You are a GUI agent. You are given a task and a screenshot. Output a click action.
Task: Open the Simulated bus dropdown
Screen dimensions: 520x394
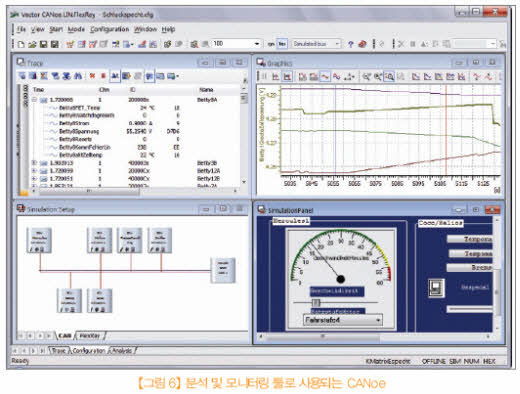(x=316, y=44)
